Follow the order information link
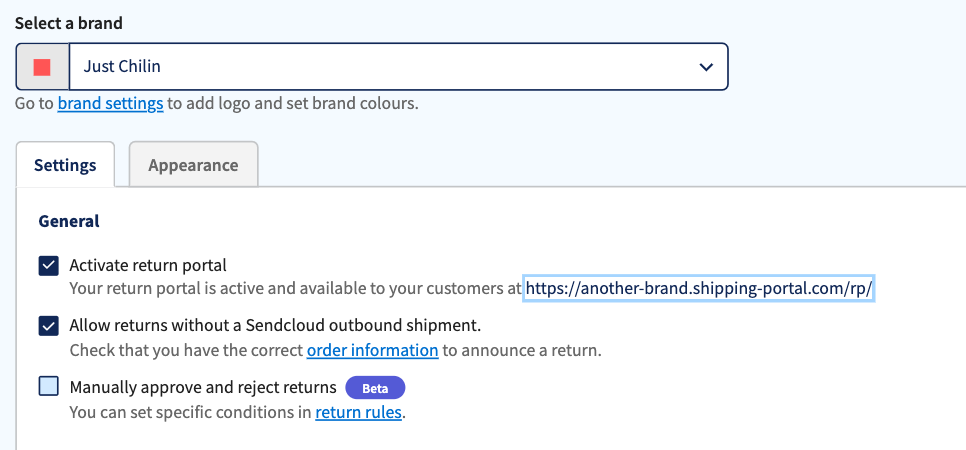966x450 pixels. 372,350
